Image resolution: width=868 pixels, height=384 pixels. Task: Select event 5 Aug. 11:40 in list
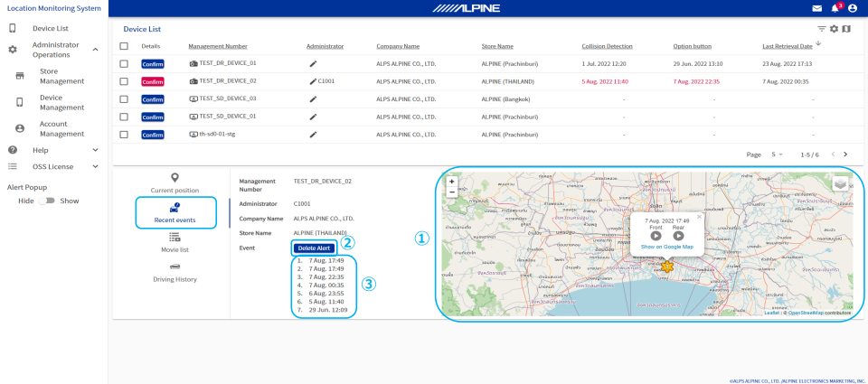326,302
